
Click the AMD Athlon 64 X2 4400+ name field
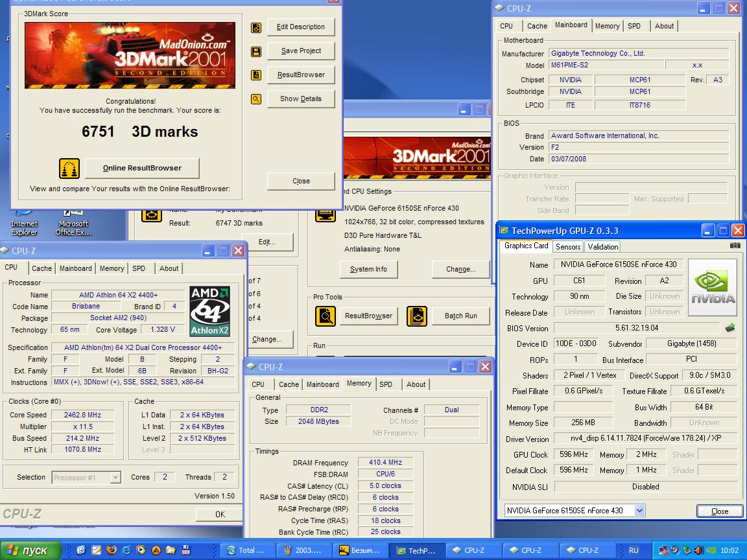[118, 296]
